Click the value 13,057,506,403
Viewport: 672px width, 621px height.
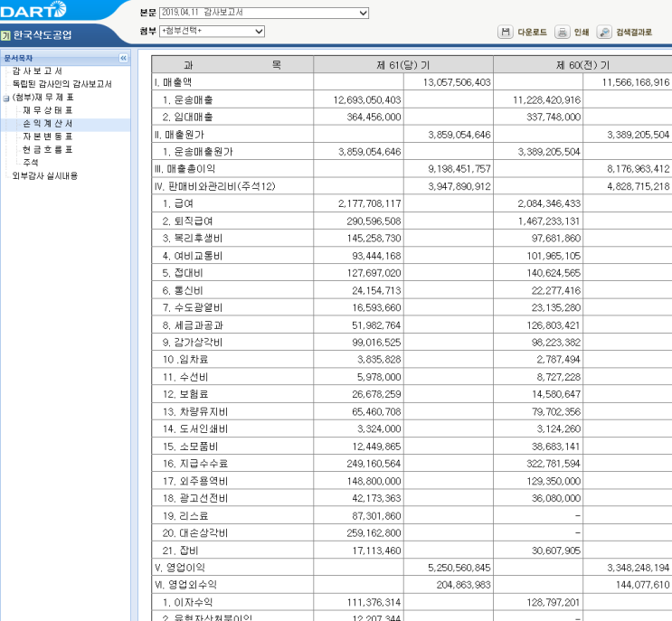pyautogui.click(x=457, y=82)
